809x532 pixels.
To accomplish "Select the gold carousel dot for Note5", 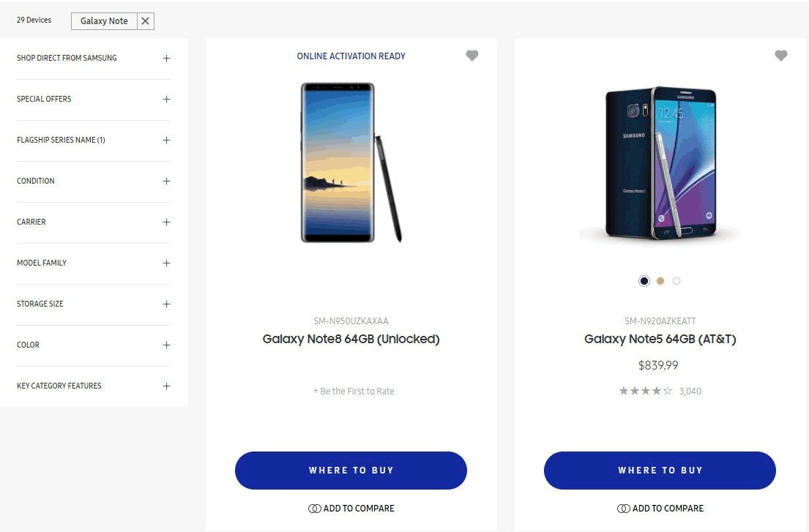I will click(660, 280).
